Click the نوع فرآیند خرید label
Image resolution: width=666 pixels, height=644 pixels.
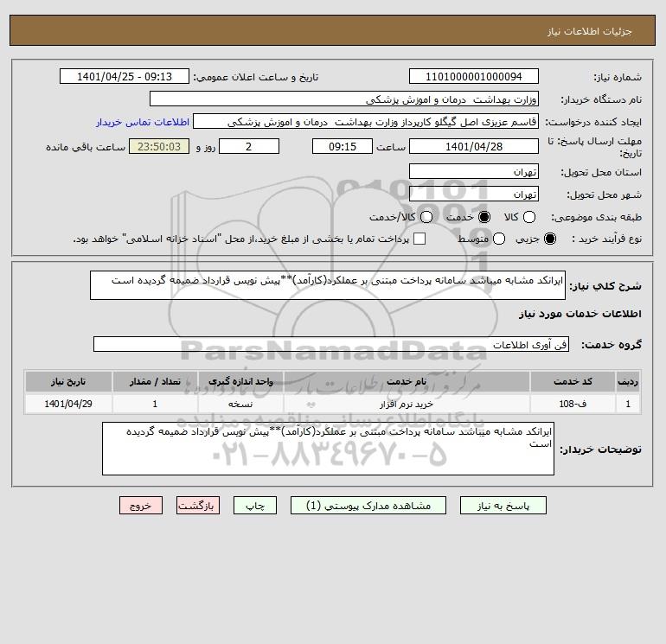point(606,239)
